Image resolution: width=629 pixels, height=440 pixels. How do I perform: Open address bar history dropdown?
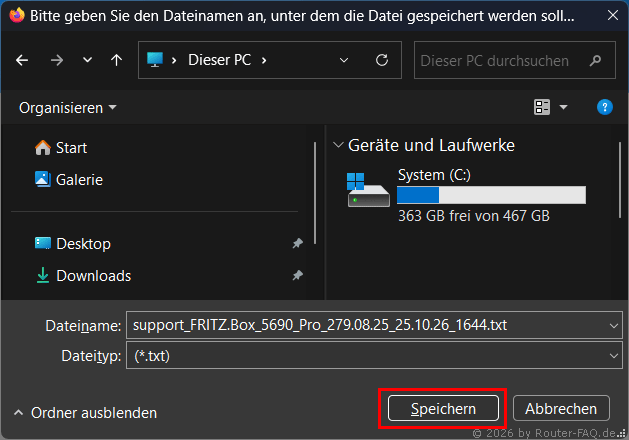344,61
